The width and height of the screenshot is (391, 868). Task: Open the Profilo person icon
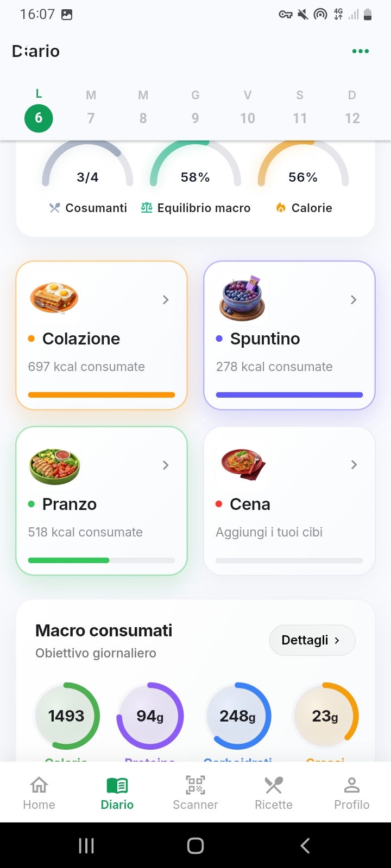coord(352,785)
